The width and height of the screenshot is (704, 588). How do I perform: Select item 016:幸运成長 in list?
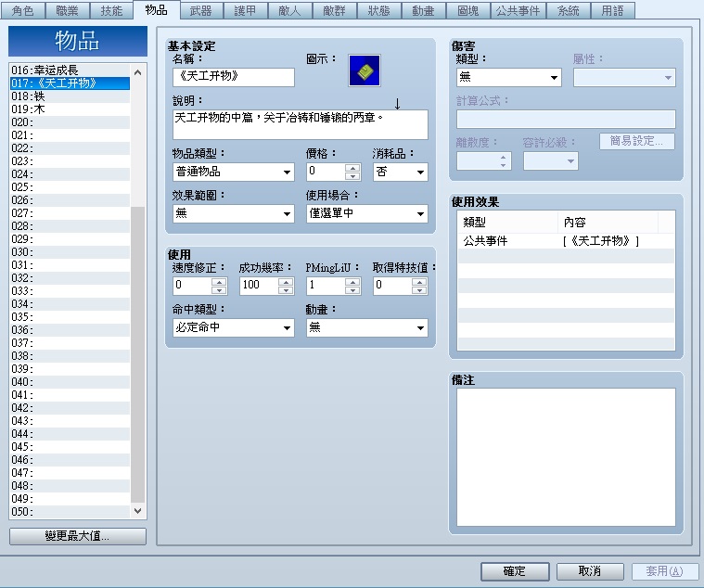(x=70, y=70)
